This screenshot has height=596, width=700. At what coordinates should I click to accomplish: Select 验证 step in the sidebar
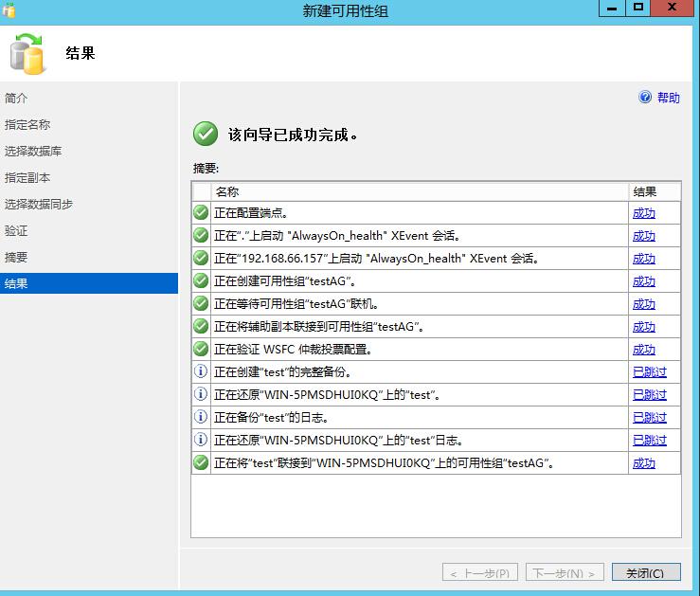16,231
